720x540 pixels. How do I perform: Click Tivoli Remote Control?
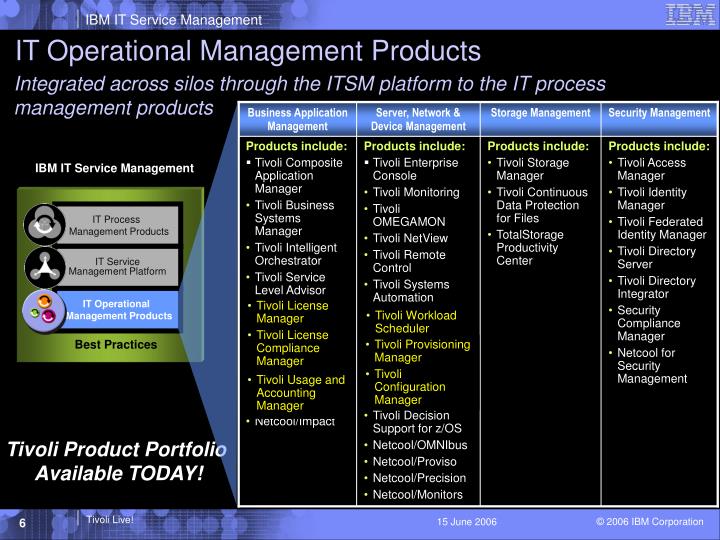[409, 261]
